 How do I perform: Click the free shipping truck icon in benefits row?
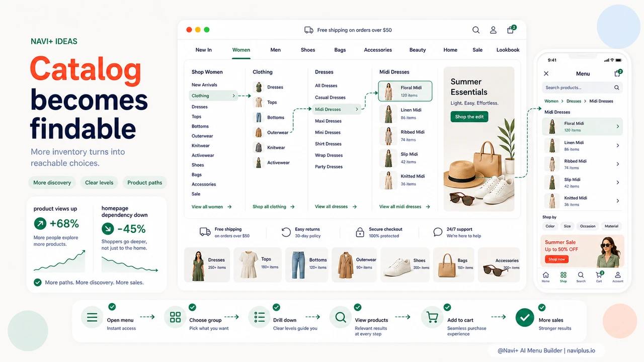[x=205, y=232]
